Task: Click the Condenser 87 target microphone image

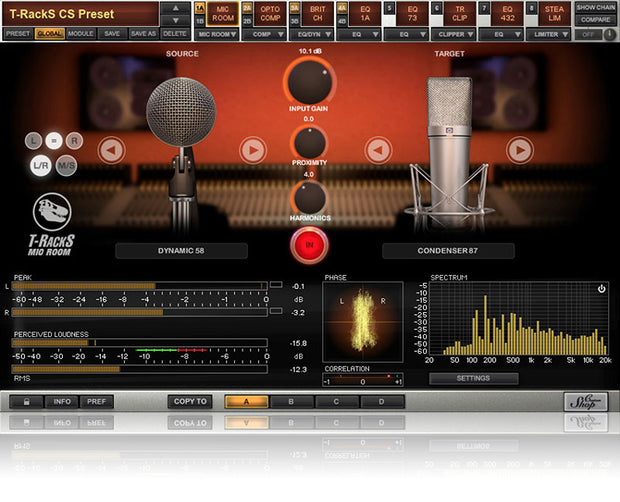Action: coord(450,154)
